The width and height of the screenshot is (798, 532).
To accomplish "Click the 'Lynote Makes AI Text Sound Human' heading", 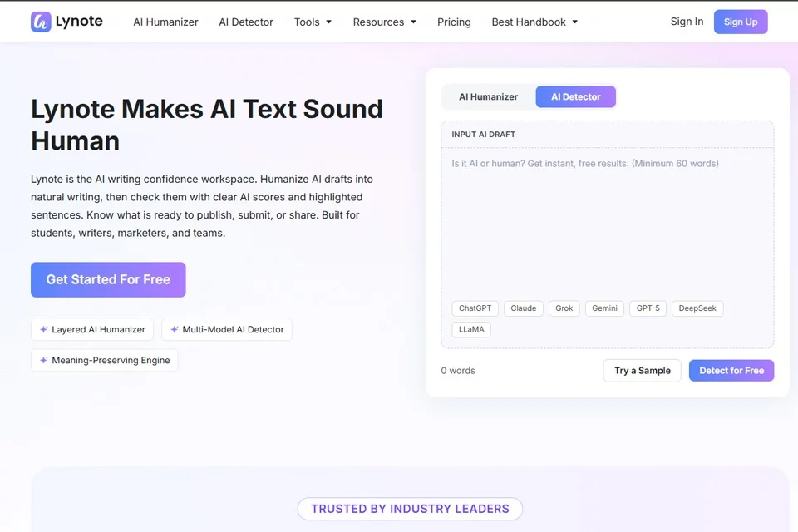I will tap(207, 125).
